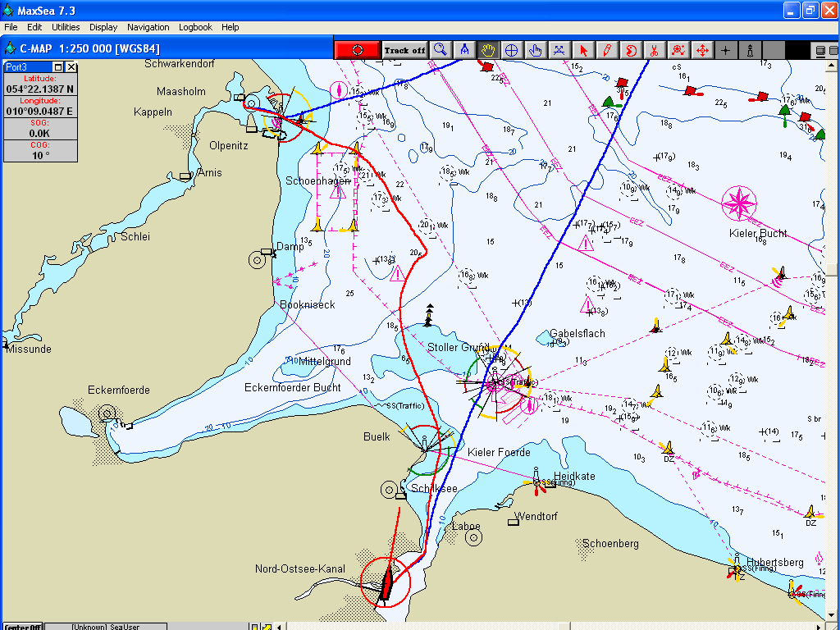Click the [Unknown] SeaUser status field
Viewport: 840px width, 630px height.
click(106, 626)
